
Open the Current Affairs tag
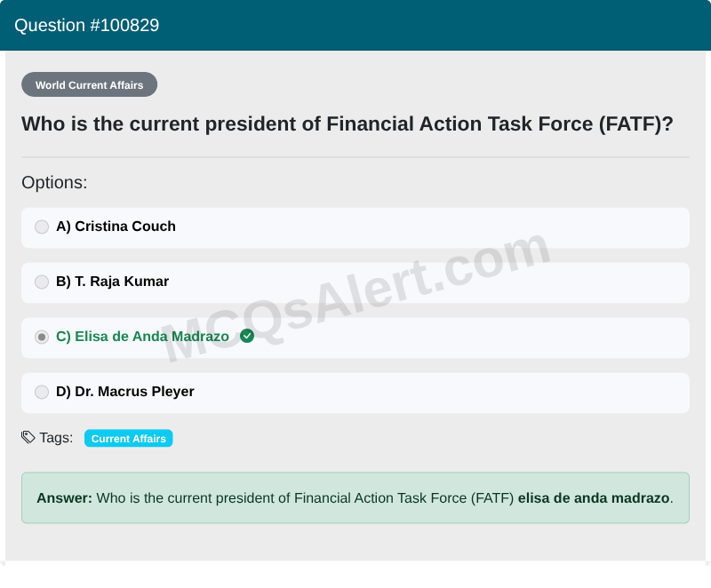pyautogui.click(x=128, y=439)
